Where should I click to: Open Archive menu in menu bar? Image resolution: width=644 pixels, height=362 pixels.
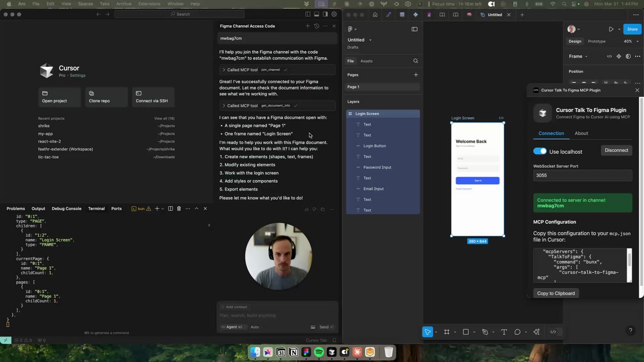(x=124, y=4)
